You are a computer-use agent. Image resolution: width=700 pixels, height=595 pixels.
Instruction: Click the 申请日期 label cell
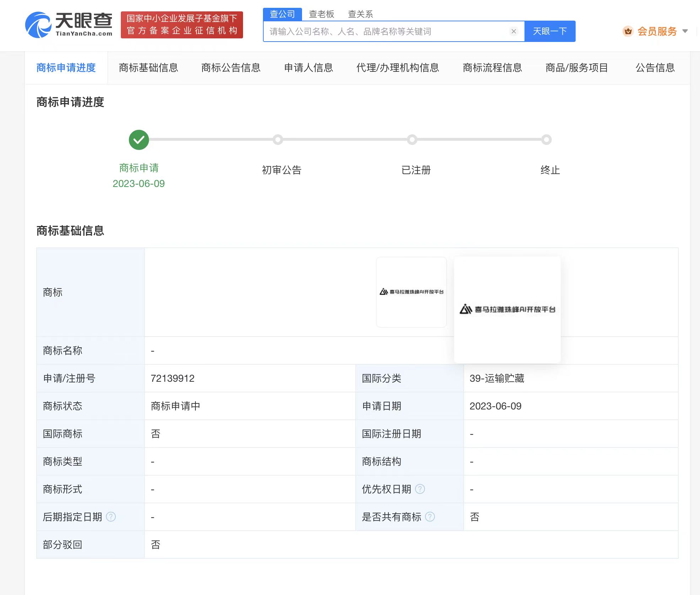tap(410, 406)
